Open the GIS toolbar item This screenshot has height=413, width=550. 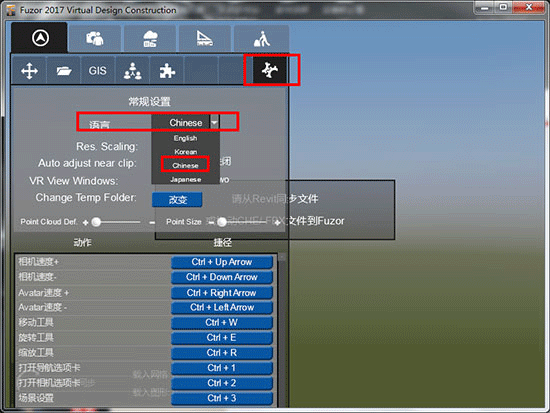98,71
